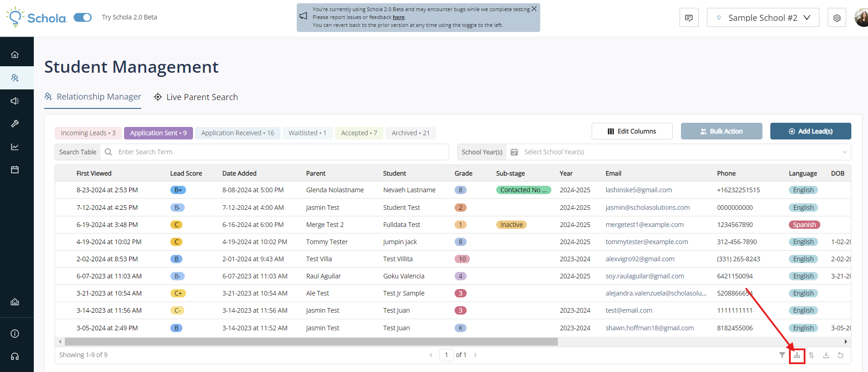Open the chat messages icon in header
The width and height of the screenshot is (868, 372).
(689, 18)
